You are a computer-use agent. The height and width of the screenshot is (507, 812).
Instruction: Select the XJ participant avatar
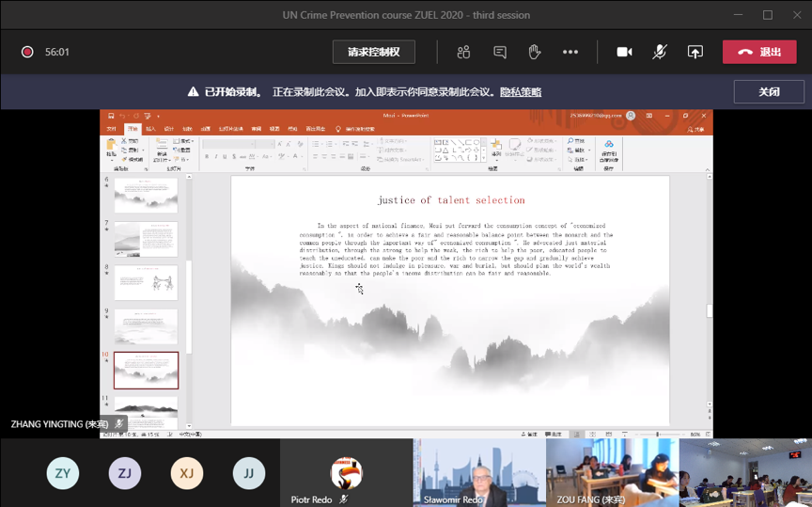tap(187, 473)
